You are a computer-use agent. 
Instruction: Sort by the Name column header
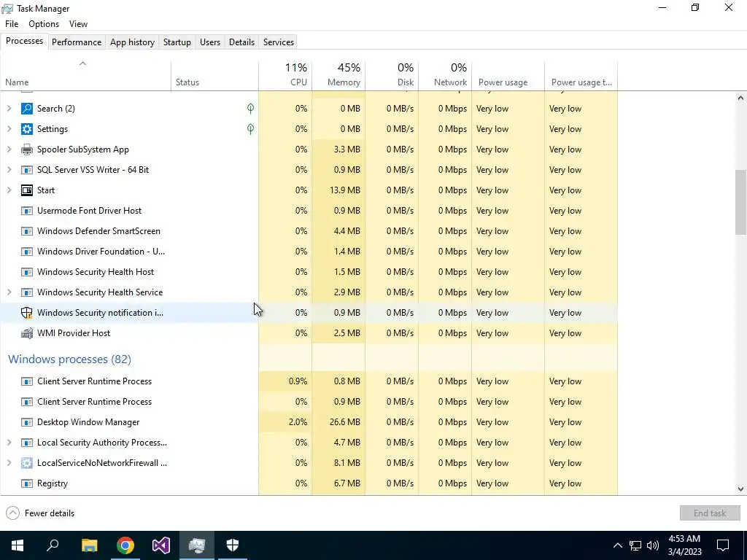[x=86, y=75]
